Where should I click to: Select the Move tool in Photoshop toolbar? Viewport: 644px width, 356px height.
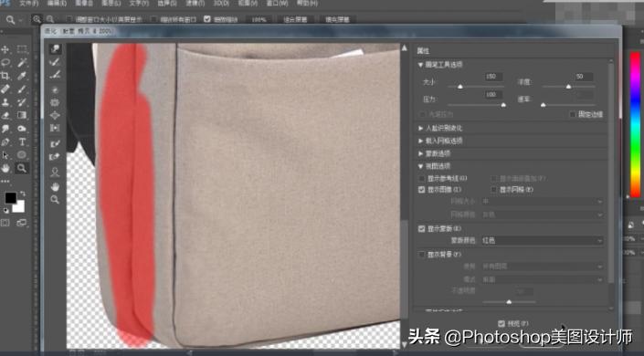click(5, 49)
